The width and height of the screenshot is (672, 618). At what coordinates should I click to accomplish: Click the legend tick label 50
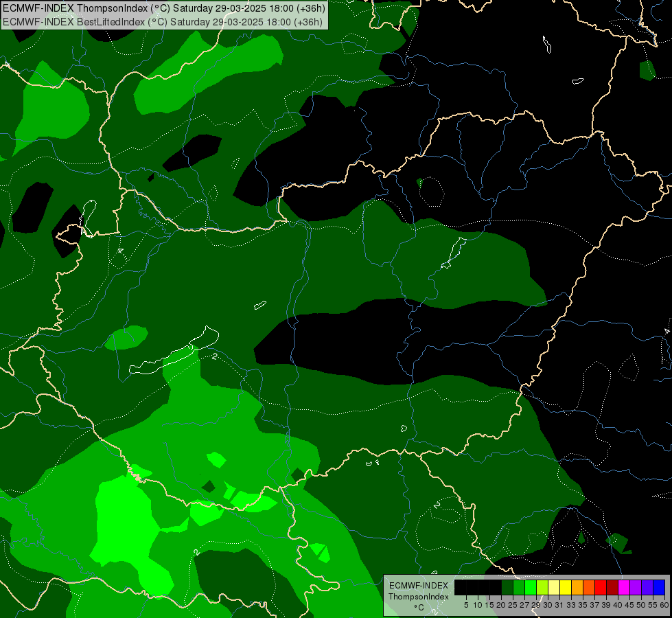(640, 605)
